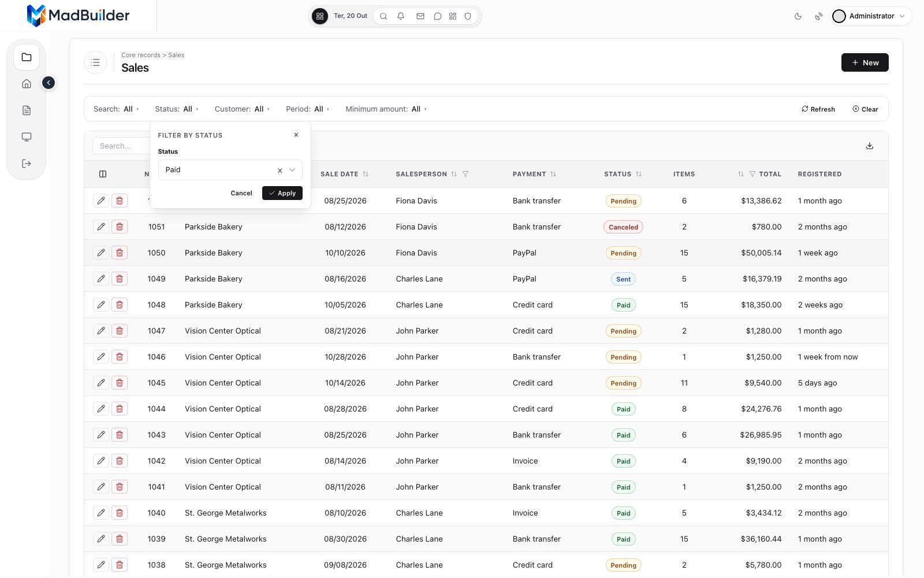Click the Apply button

282,193
